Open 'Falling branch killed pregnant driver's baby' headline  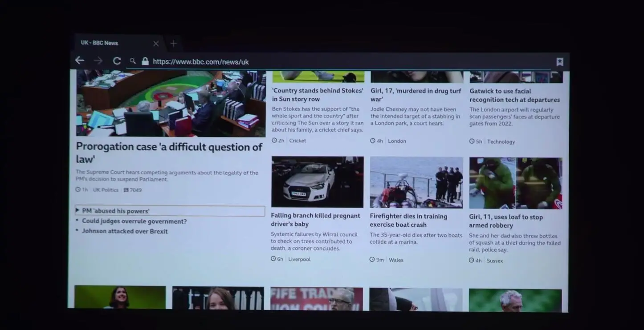315,220
